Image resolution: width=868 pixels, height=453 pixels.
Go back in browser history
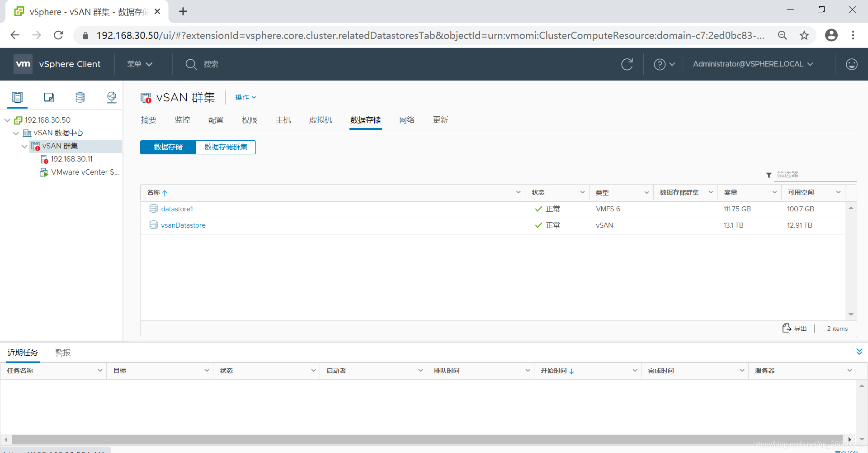[15, 35]
